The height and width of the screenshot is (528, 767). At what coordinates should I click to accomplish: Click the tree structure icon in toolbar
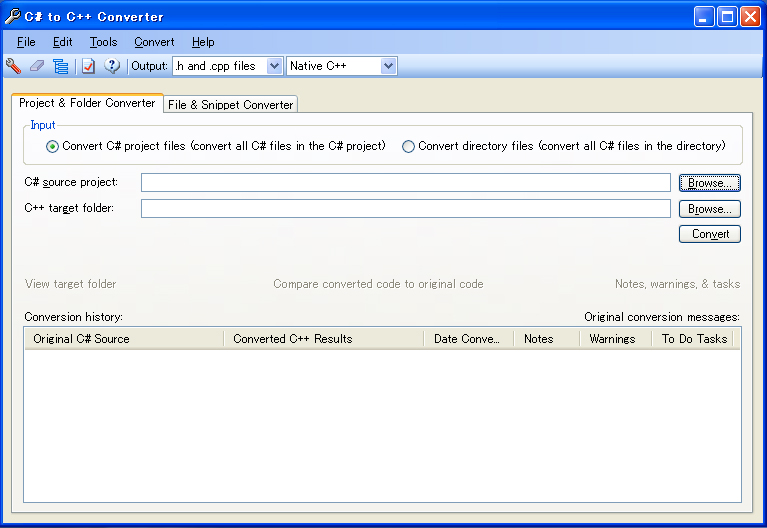coord(61,66)
